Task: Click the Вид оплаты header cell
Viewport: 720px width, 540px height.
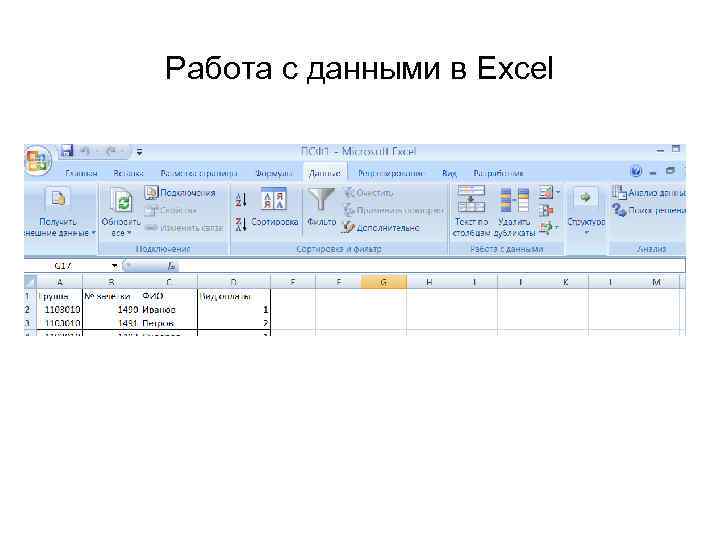Action: click(234, 296)
